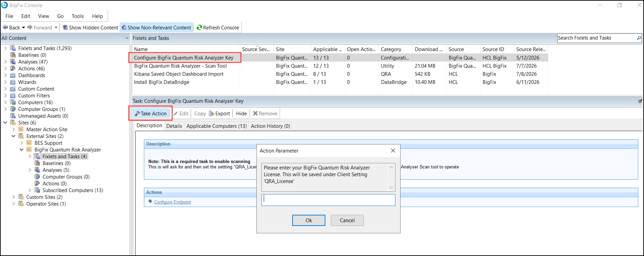This screenshot has width=644, height=256.
Task: Click the Sites (6) tree icon
Action: [x=13, y=122]
